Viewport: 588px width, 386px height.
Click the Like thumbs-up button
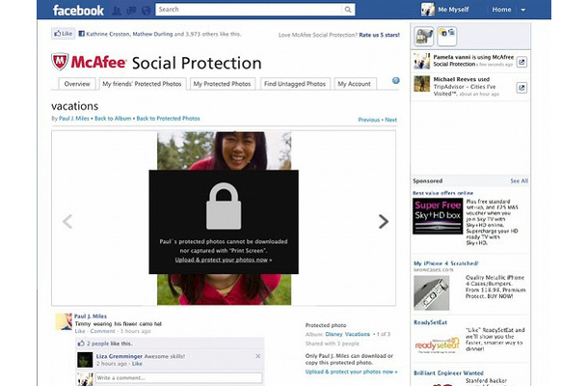point(63,34)
